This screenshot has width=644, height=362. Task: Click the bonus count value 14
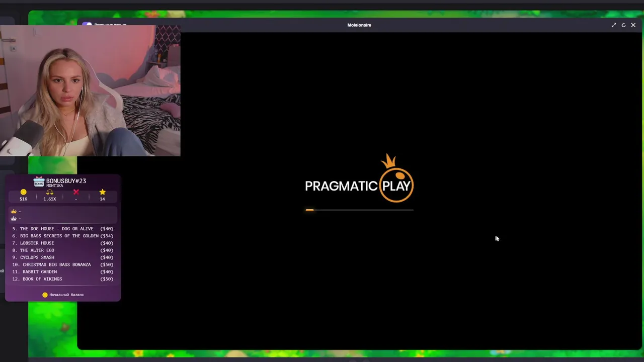click(x=102, y=199)
